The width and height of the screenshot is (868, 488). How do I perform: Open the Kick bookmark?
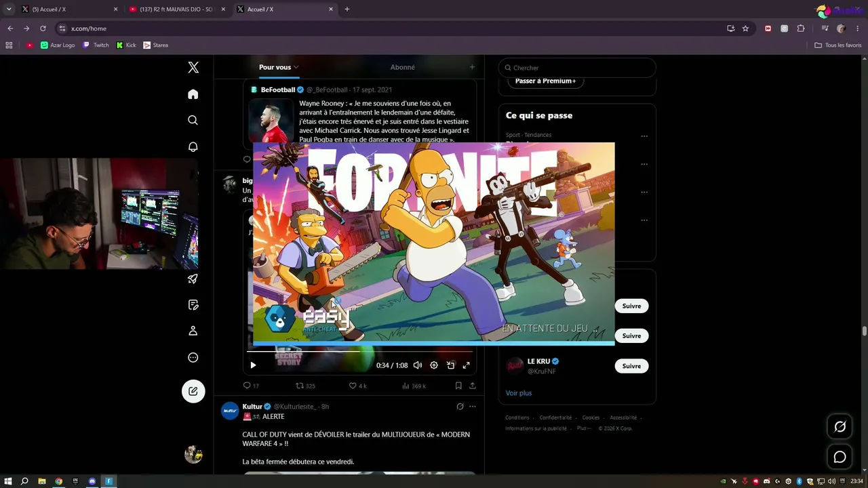pyautogui.click(x=126, y=45)
